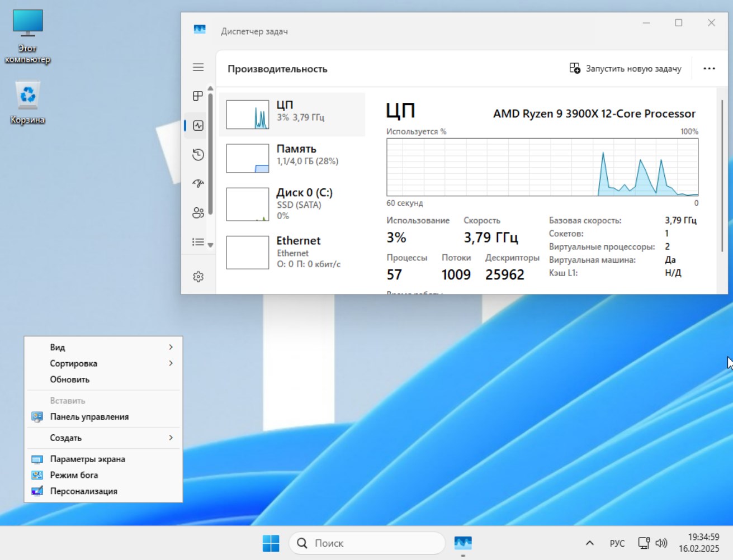
Task: Expand the 'Создать' context submenu
Action: pos(103,438)
